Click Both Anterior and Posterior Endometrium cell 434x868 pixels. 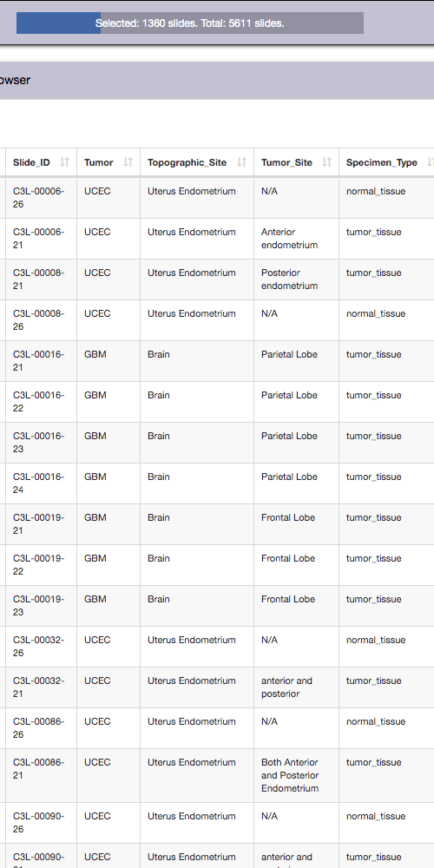pos(296,775)
